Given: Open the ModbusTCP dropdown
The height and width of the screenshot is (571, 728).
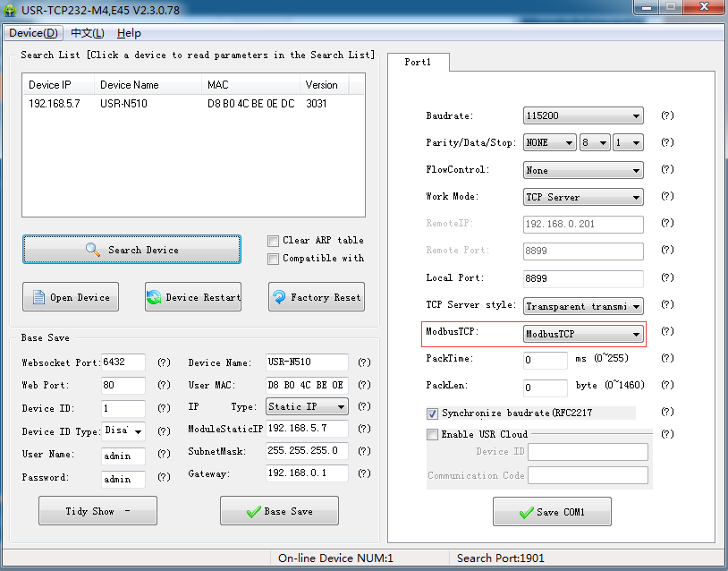Looking at the screenshot, I should tap(583, 334).
